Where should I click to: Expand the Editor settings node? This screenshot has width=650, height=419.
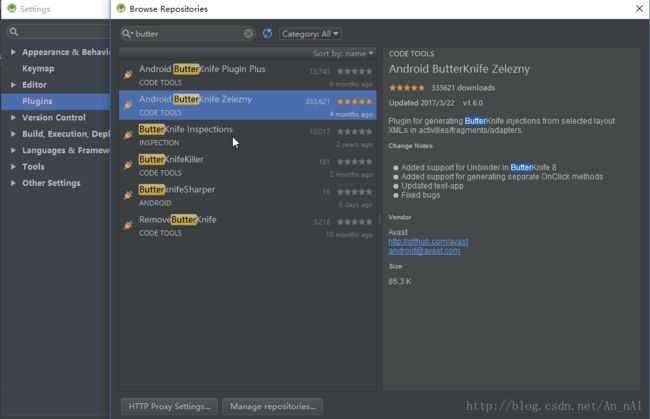13,85
